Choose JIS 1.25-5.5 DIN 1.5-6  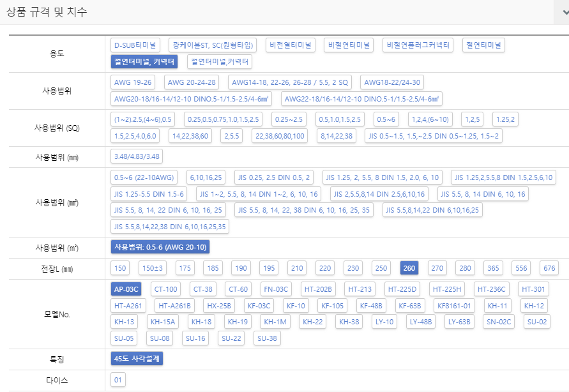tap(149, 194)
